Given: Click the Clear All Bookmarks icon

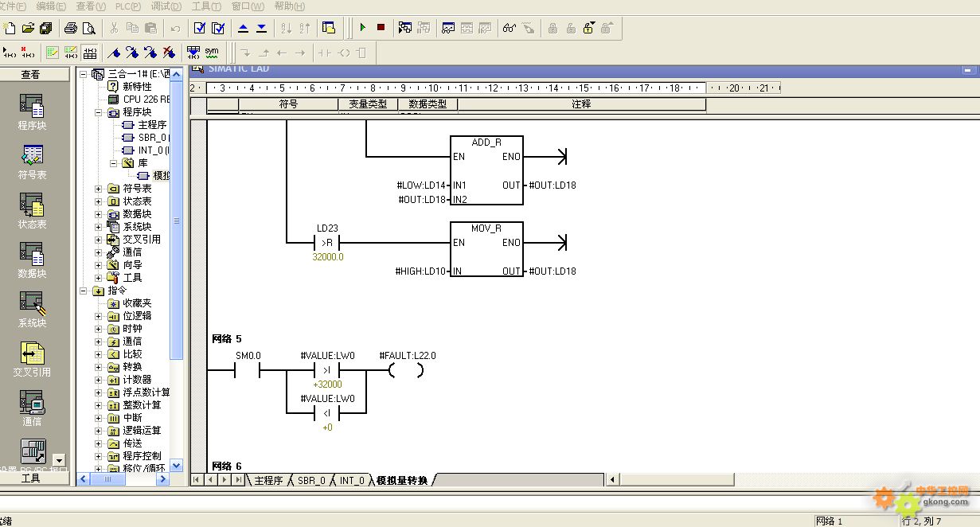Looking at the screenshot, I should click(169, 53).
